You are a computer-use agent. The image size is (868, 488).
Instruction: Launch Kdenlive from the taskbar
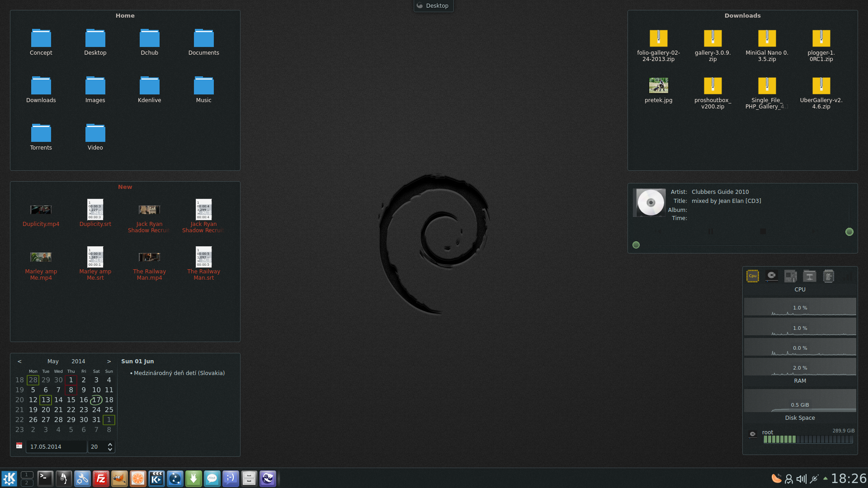[156, 479]
